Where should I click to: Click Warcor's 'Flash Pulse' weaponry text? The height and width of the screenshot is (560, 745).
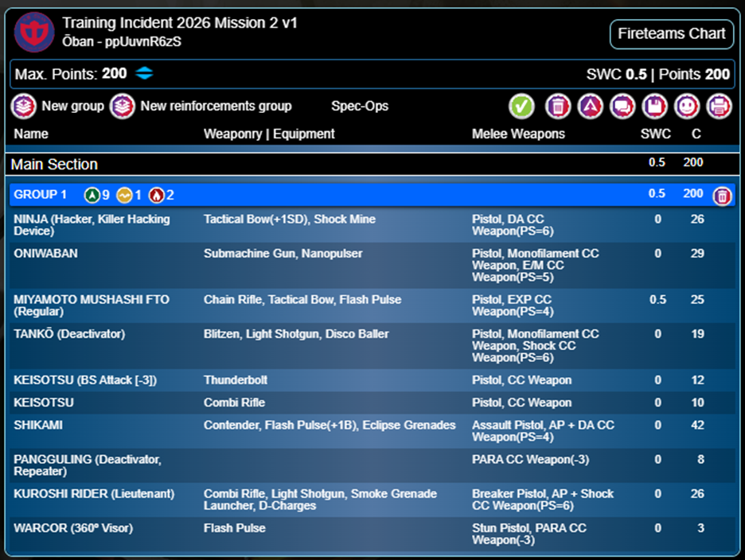pos(234,528)
